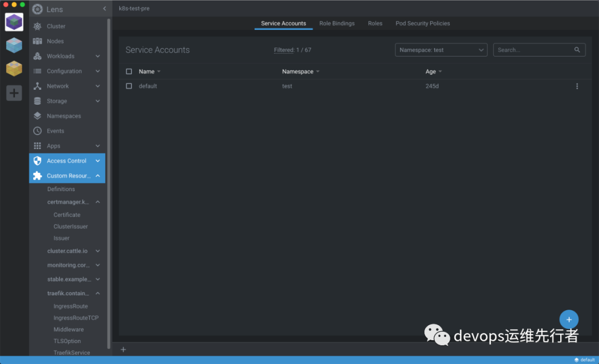Click the Custom Resources puzzle icon

(38, 176)
